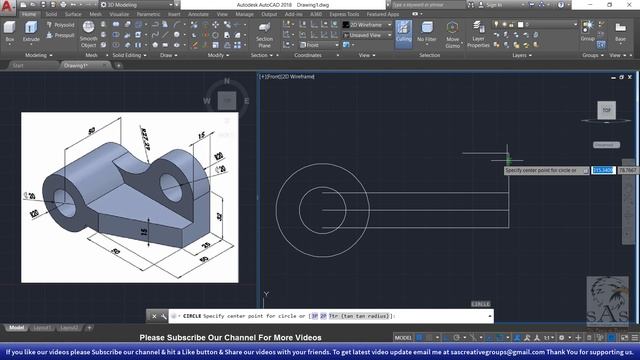
Task: Open the 3D Modeling workspace dropdown
Action: tap(137, 5)
